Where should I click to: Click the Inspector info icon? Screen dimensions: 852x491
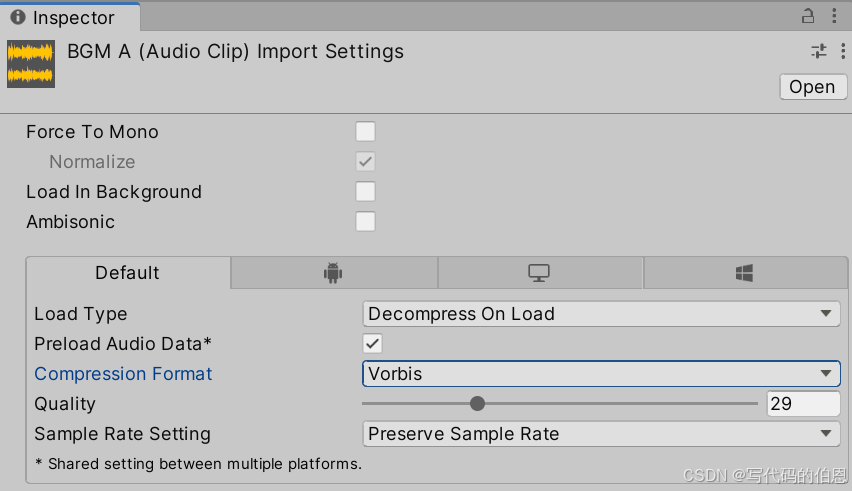tap(18, 17)
